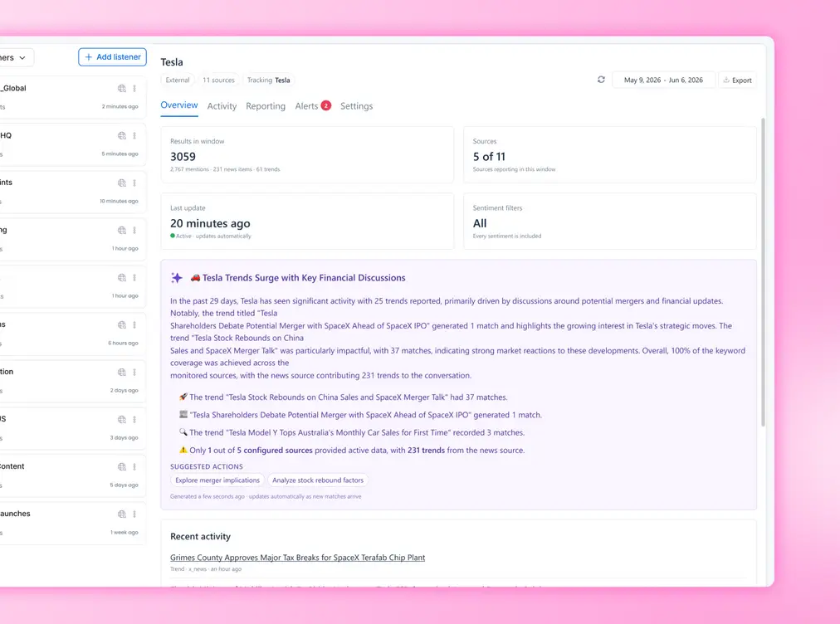Open the Reporting tab
Viewport: 840px width, 624px height.
click(266, 106)
